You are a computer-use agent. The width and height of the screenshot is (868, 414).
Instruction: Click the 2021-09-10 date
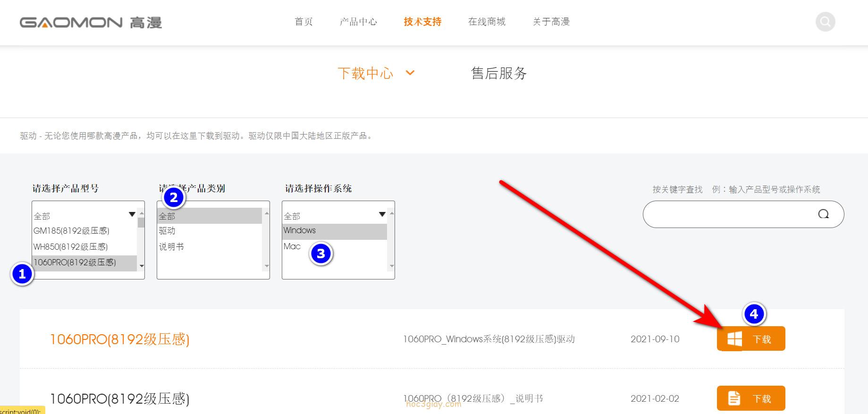[x=655, y=339]
